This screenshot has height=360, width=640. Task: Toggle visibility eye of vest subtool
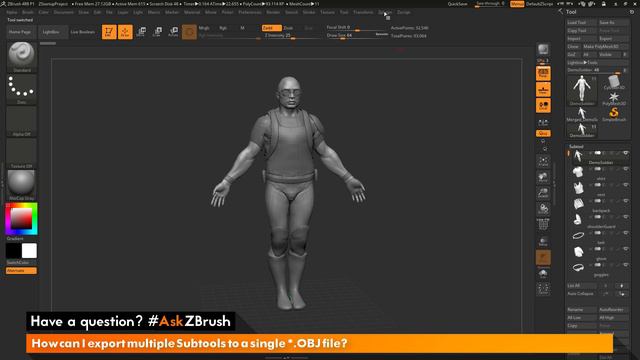click(626, 185)
